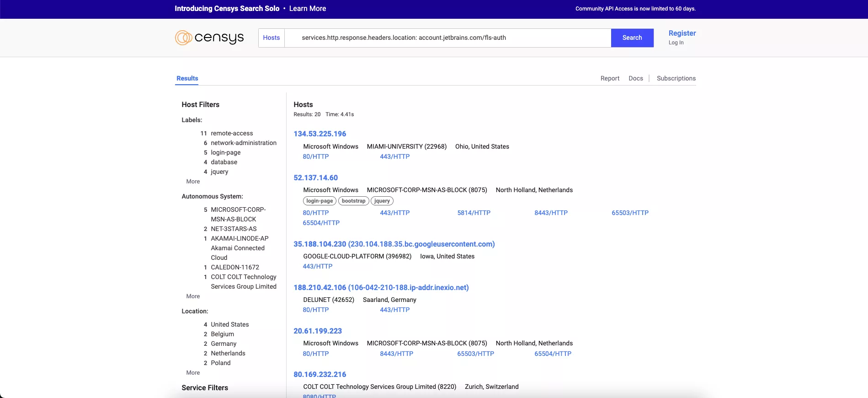Viewport: 868px width, 398px height.
Task: Open the 5814/HTTP service link
Action: coord(474,213)
